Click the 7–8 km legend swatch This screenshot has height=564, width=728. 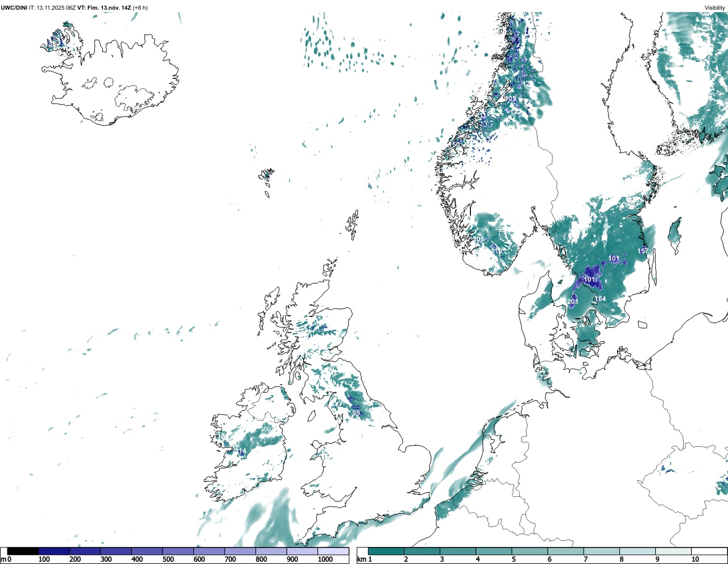click(x=602, y=551)
